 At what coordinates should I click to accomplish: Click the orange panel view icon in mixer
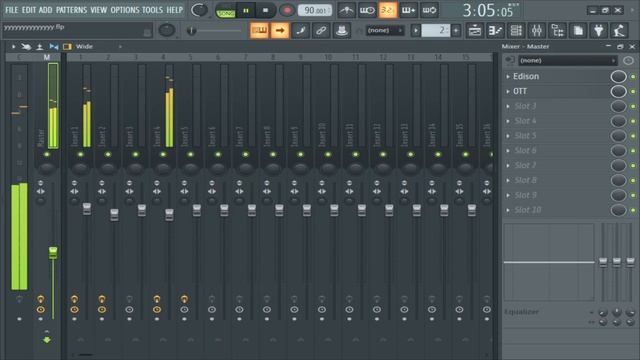(x=67, y=47)
